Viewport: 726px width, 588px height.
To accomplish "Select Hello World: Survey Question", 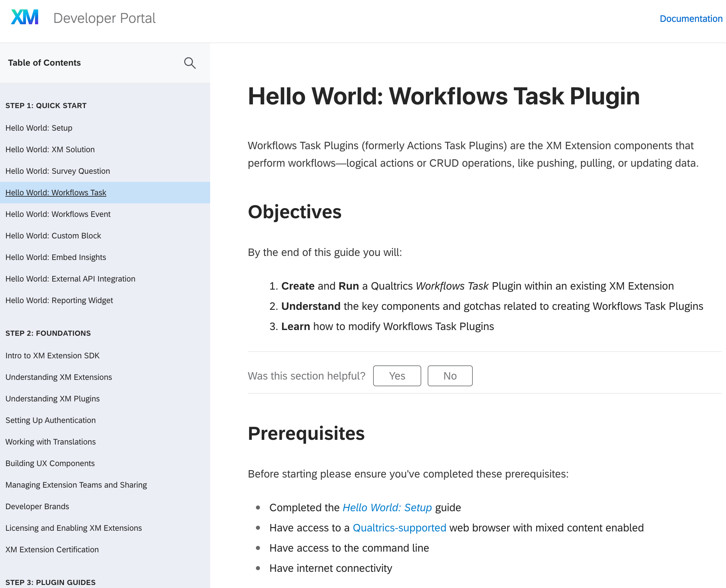I will point(58,171).
